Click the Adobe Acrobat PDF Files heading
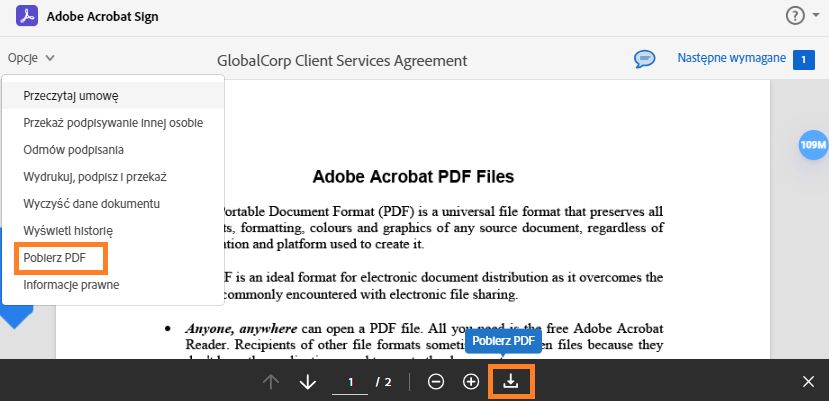829x401 pixels. pos(413,176)
